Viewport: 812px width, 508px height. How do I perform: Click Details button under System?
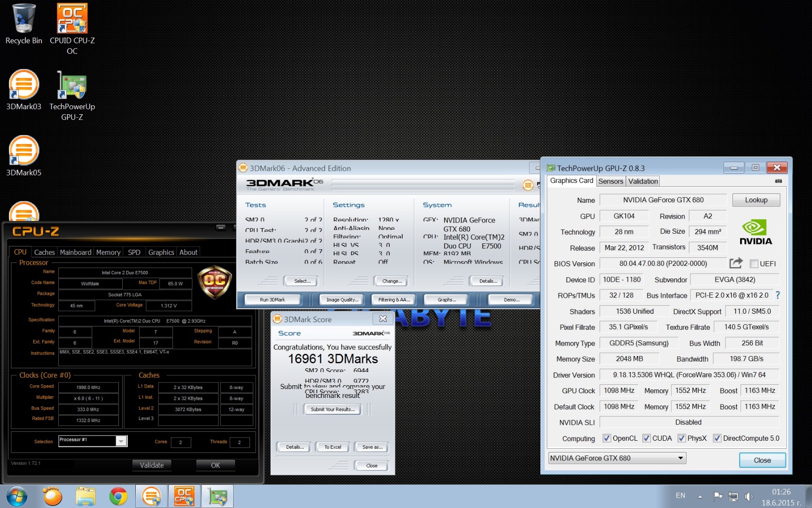488,281
